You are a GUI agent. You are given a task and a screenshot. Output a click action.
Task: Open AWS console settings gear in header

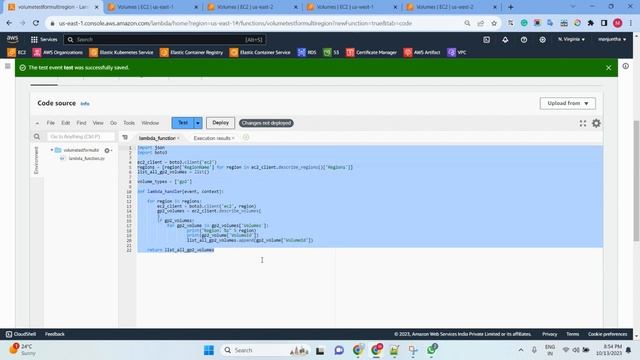(542, 40)
